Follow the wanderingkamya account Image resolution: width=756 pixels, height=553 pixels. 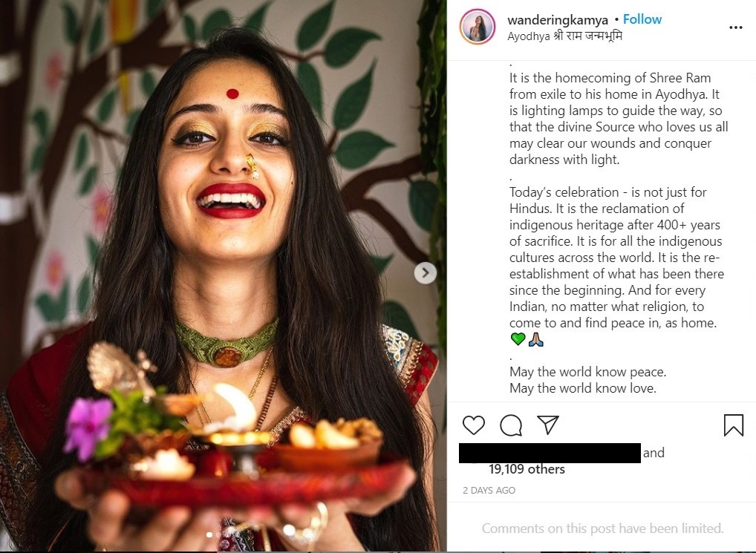[642, 19]
